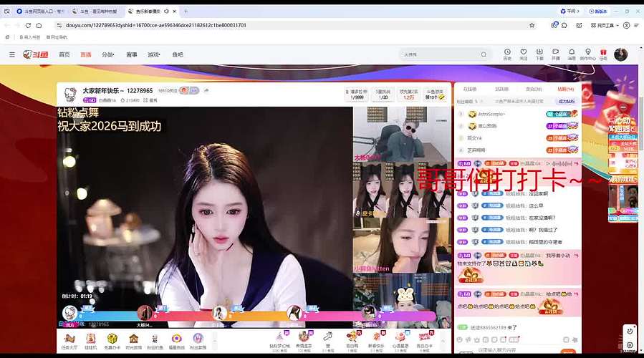Expand the 分类 dropdown in the nav

point(108,54)
